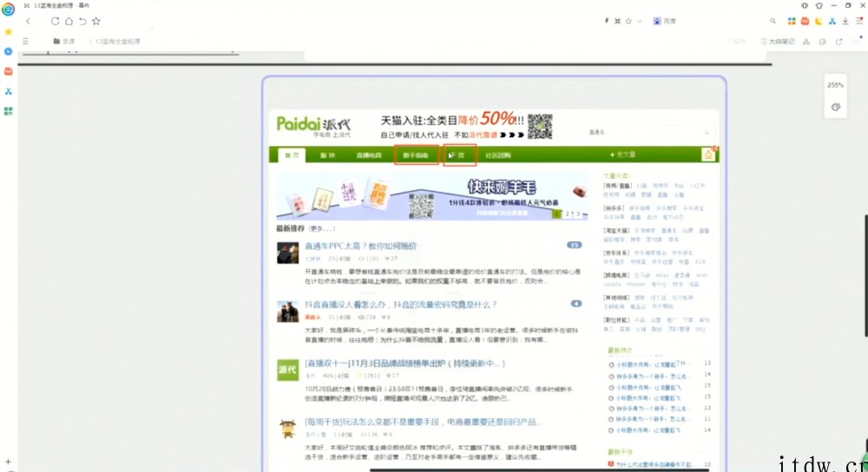Open the blue clock icon in sidebar
Screen dimensions: 868x472
coord(9,51)
